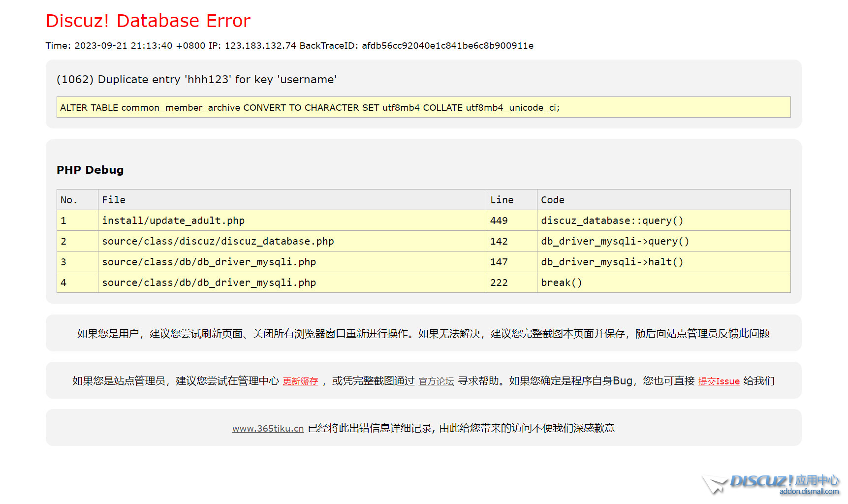Open the www.365tiku.cn link
Screen dimensions: 848x504
[x=268, y=428]
